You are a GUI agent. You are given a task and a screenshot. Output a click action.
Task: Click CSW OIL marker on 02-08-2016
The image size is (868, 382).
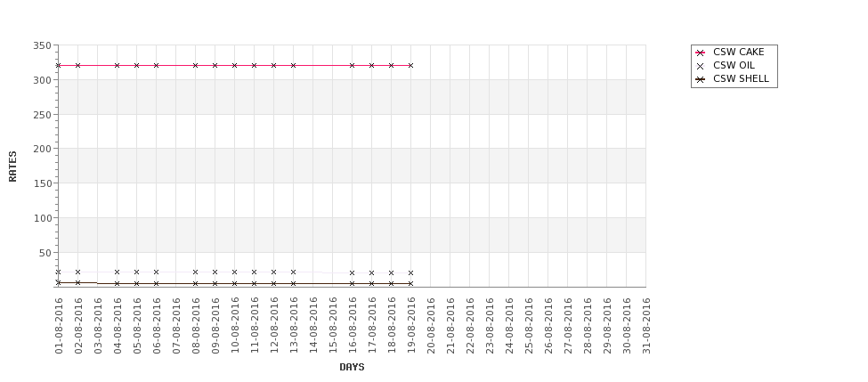tap(78, 272)
